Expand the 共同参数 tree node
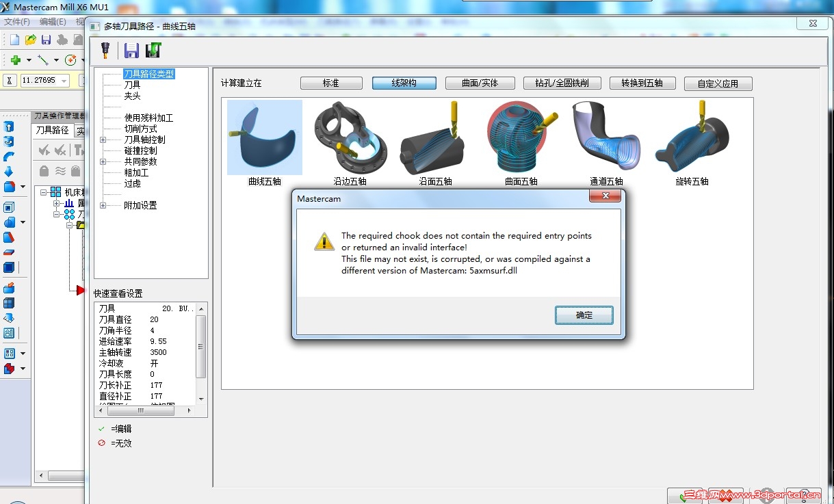Image resolution: width=834 pixels, height=504 pixels. 103,161
